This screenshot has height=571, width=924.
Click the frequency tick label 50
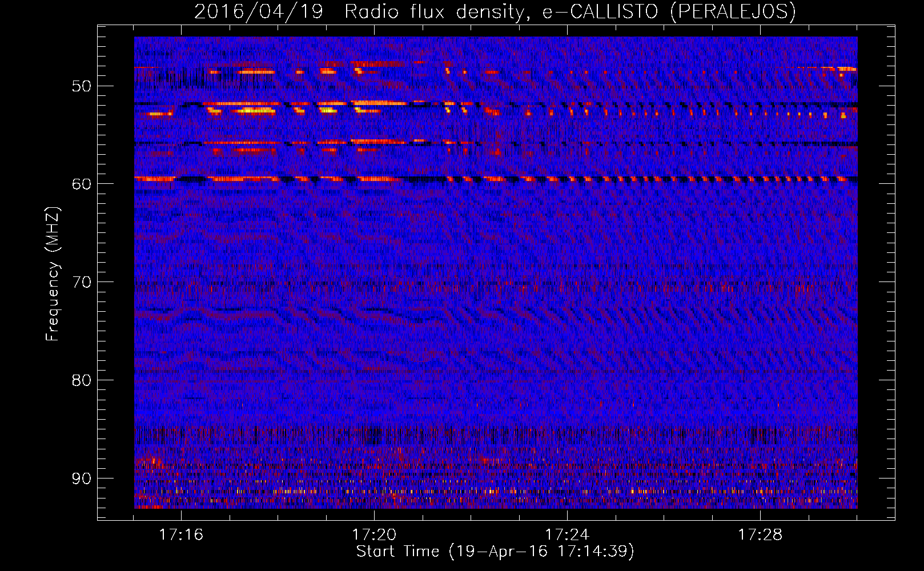(x=82, y=86)
